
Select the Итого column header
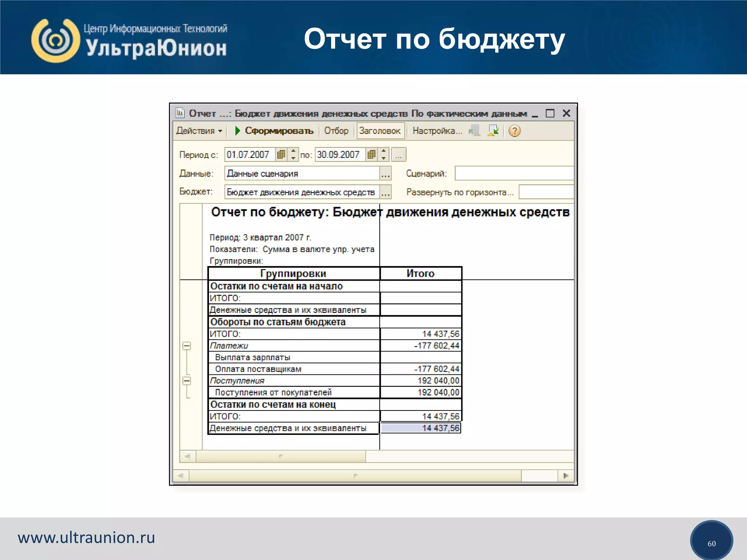[421, 273]
